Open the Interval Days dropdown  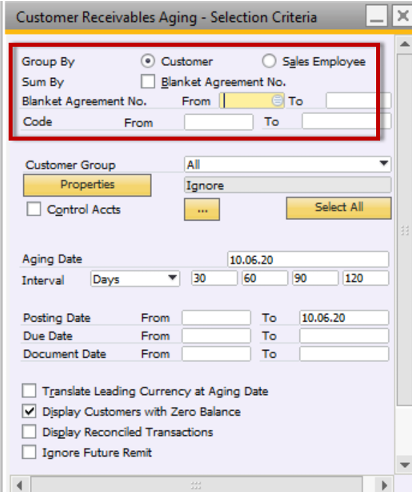point(172,278)
